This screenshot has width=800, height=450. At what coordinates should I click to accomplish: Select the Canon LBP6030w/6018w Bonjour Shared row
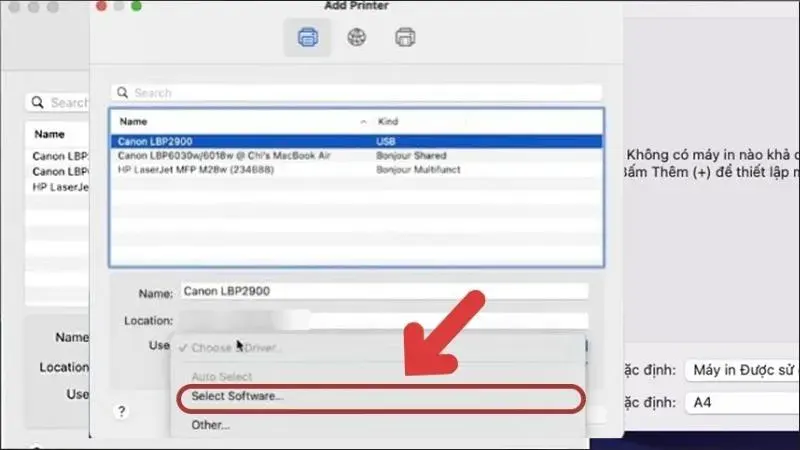coord(355,156)
